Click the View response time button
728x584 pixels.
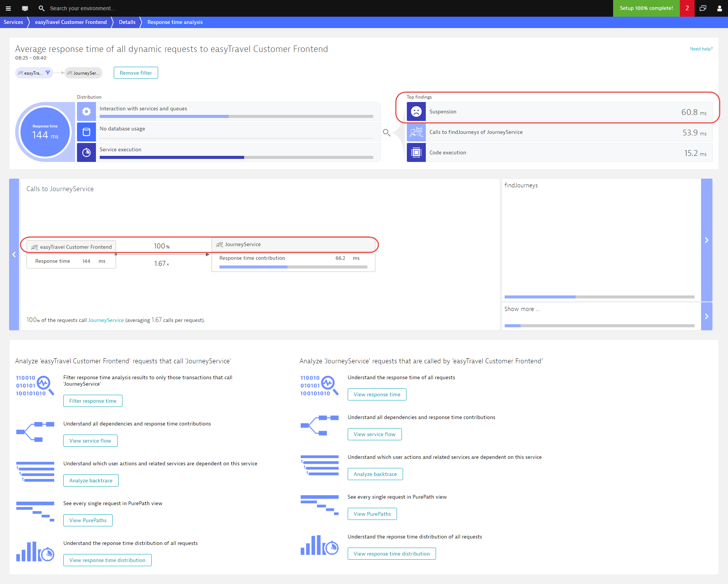tap(377, 394)
